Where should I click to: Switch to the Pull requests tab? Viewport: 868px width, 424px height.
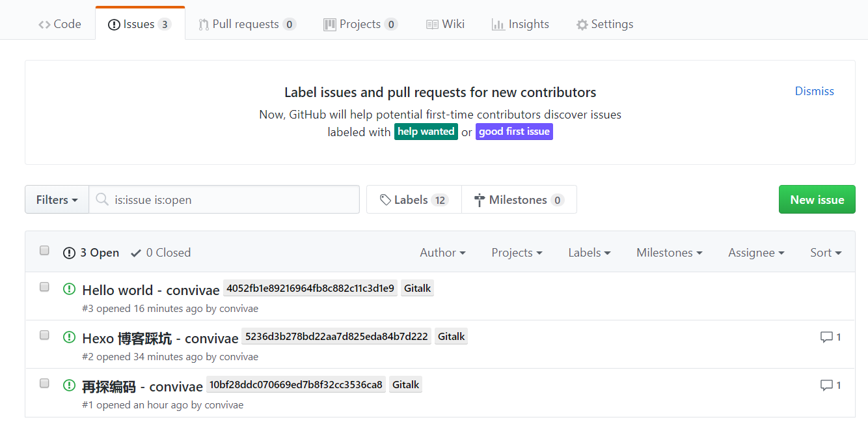coord(246,24)
